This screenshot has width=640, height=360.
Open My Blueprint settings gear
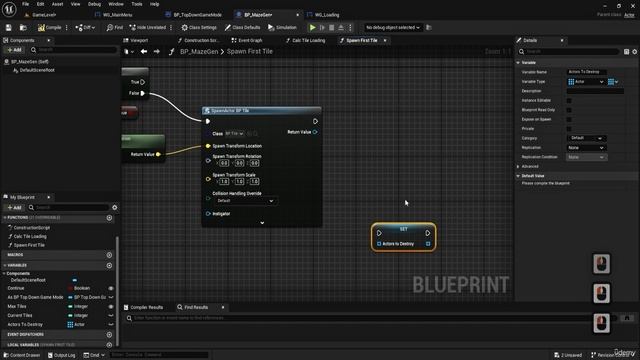pos(115,207)
